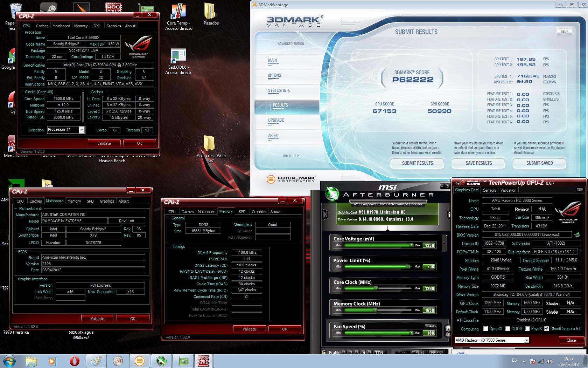Viewport: 588px width, 368px height.
Task: Click the Core Clock 1290 value field
Action: [x=429, y=288]
